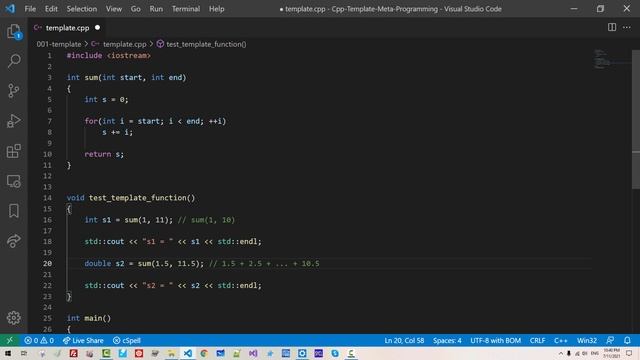The width and height of the screenshot is (640, 360).
Task: Open the Selection menu
Action: tap(82, 9)
